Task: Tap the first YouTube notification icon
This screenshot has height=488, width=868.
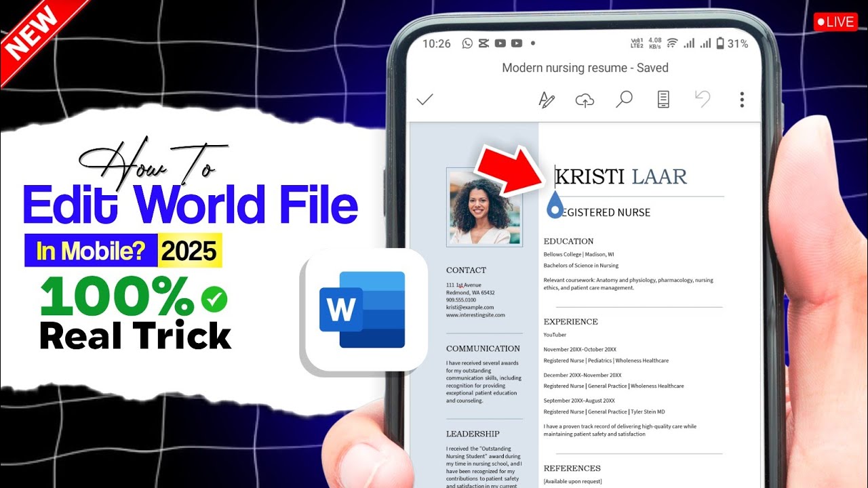Action: (x=500, y=43)
